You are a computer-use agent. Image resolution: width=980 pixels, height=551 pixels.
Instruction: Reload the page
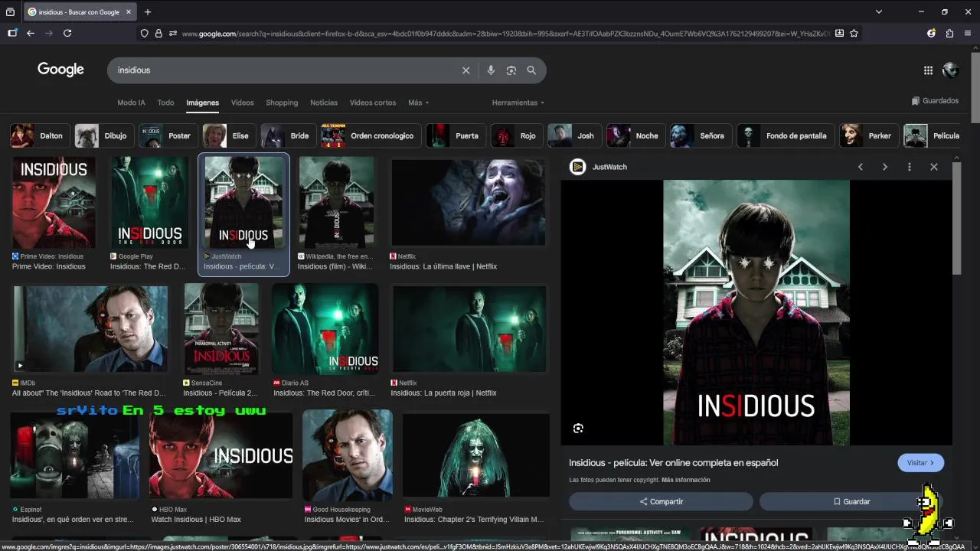(x=67, y=34)
